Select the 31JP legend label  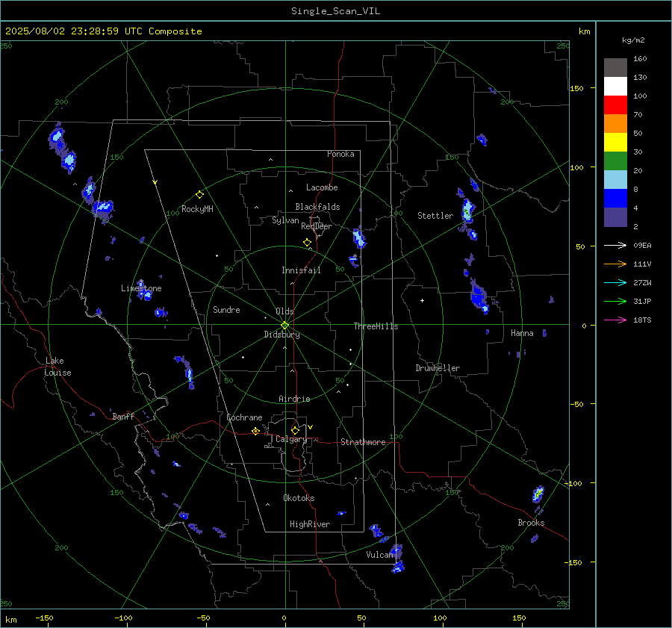[x=642, y=302]
